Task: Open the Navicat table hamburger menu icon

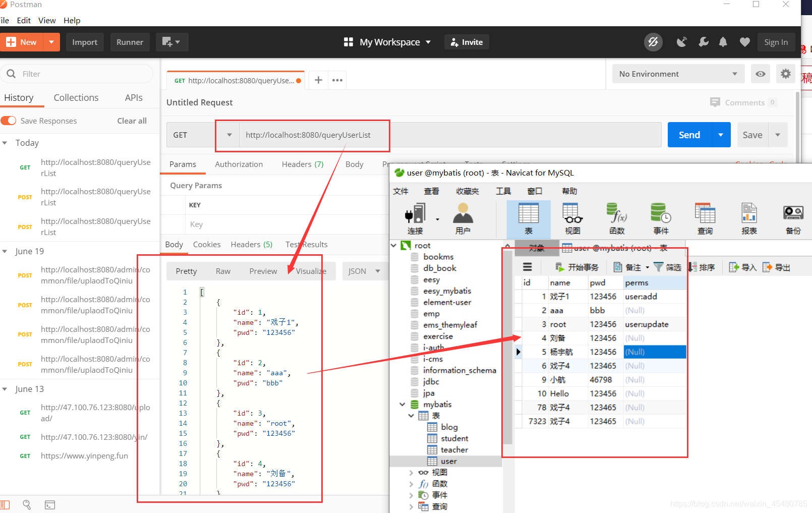Action: point(528,267)
